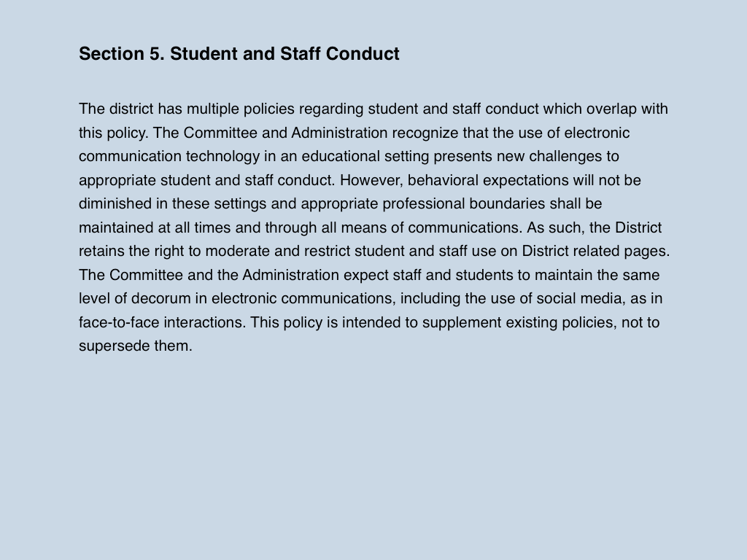The image size is (747, 560).
Task: Click the word 'maintained' starting the sixth line
Action: (x=116, y=227)
